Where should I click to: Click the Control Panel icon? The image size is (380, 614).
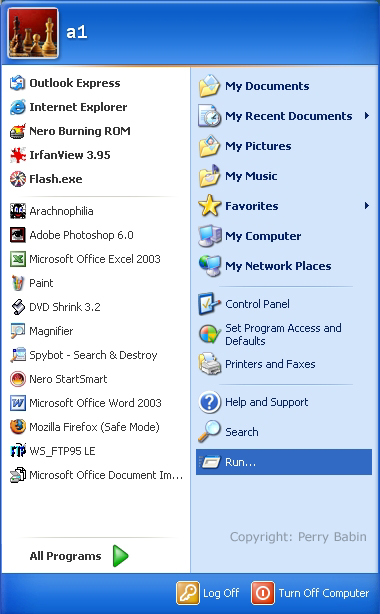pyautogui.click(x=209, y=304)
